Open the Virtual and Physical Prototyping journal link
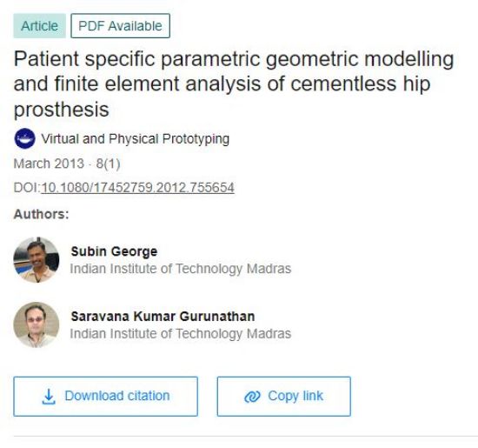The image size is (478, 448). pos(136,139)
